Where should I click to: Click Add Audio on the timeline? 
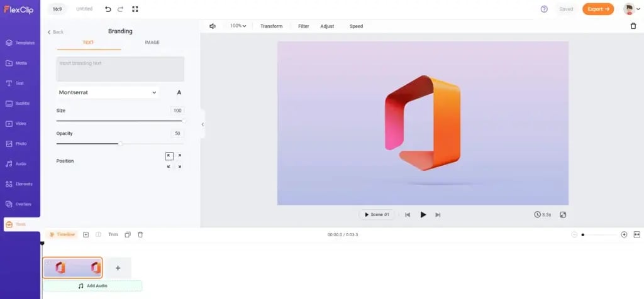[92, 286]
